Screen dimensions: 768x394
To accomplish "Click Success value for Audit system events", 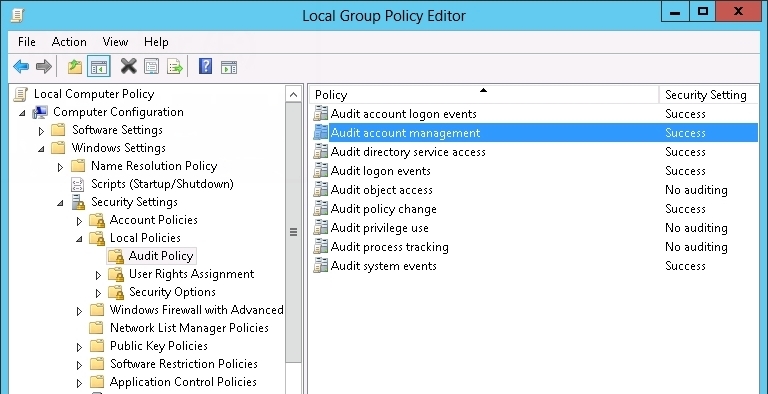I will click(x=685, y=266).
